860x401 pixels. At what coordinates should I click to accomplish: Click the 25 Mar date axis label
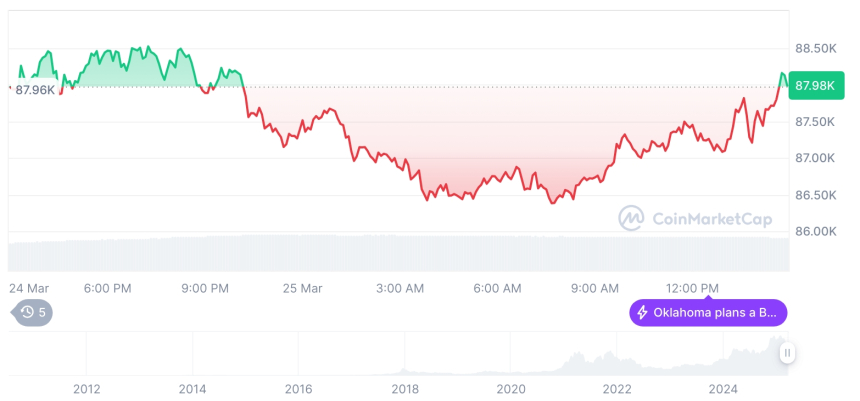tap(303, 288)
